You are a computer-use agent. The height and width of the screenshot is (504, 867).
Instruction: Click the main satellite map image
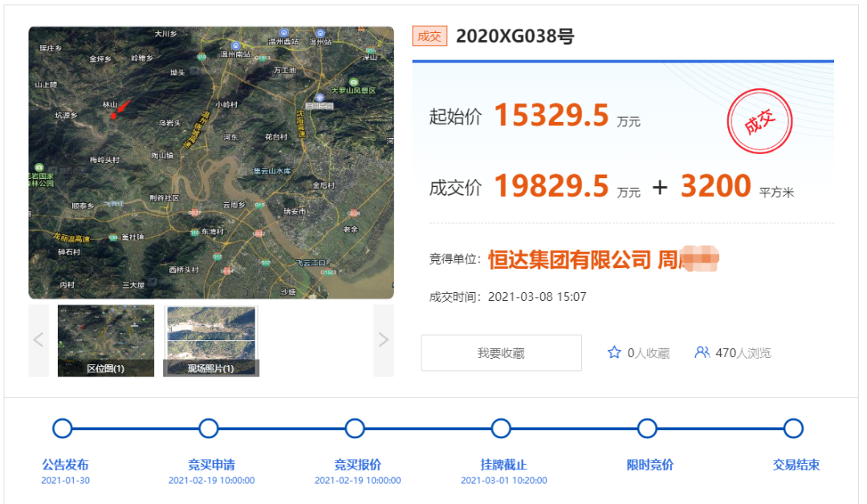point(211,162)
